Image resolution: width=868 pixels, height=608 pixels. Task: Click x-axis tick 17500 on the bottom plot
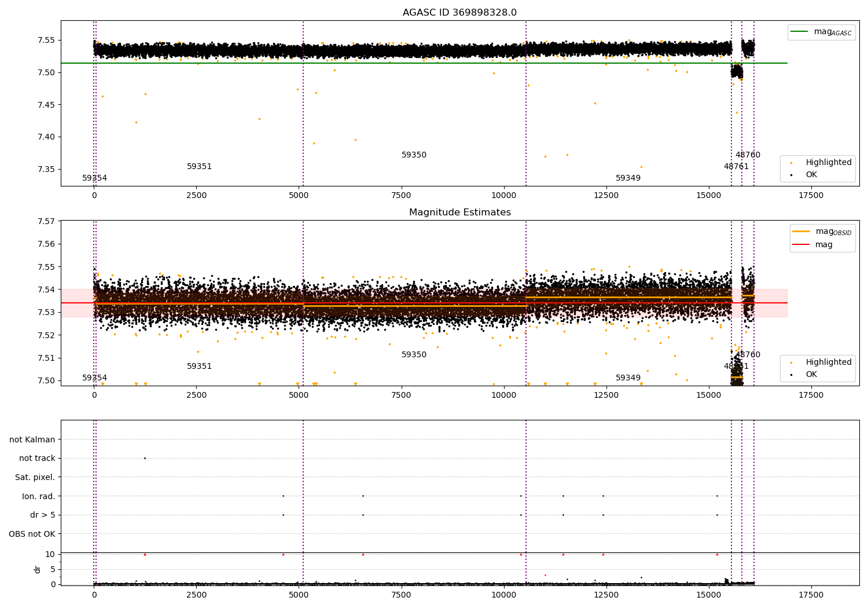tap(811, 595)
